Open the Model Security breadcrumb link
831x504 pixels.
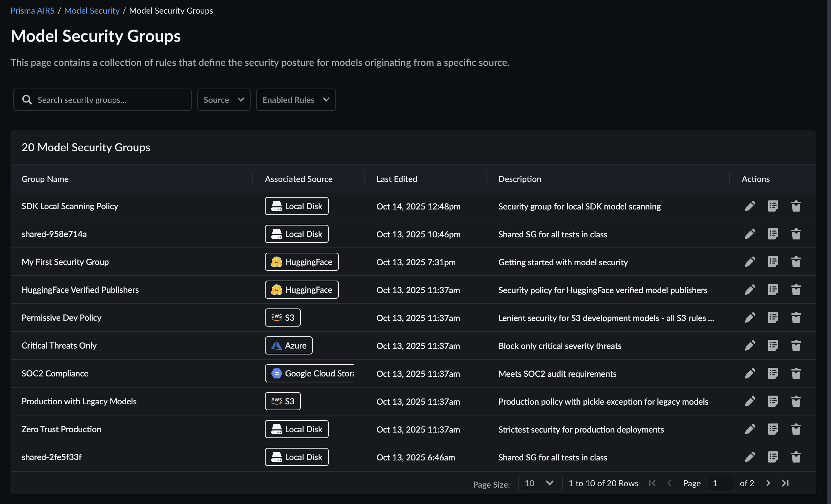[92, 10]
